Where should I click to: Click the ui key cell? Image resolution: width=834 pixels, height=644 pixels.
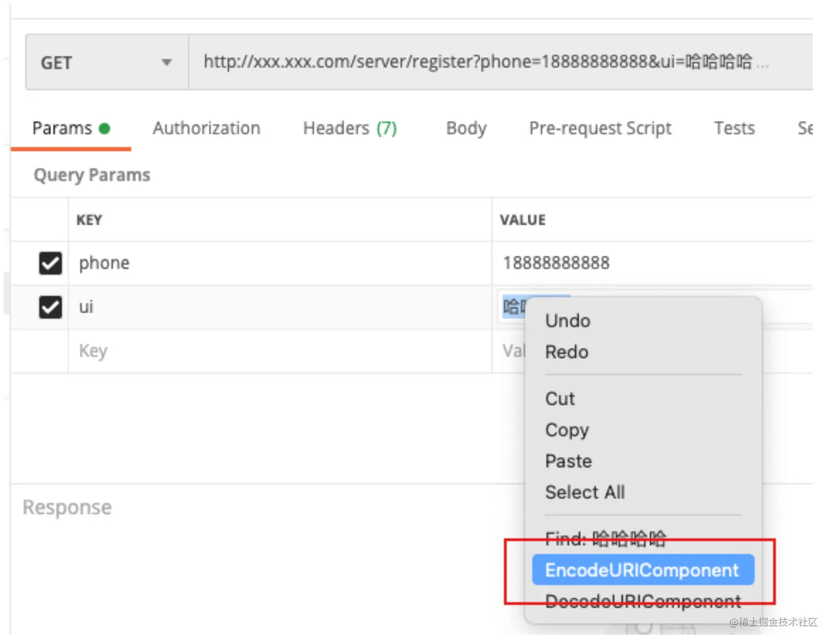click(x=280, y=307)
